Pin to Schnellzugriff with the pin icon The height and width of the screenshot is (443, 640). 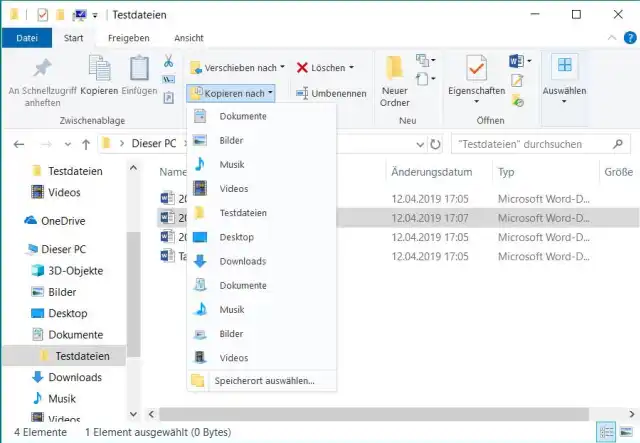[x=42, y=68]
